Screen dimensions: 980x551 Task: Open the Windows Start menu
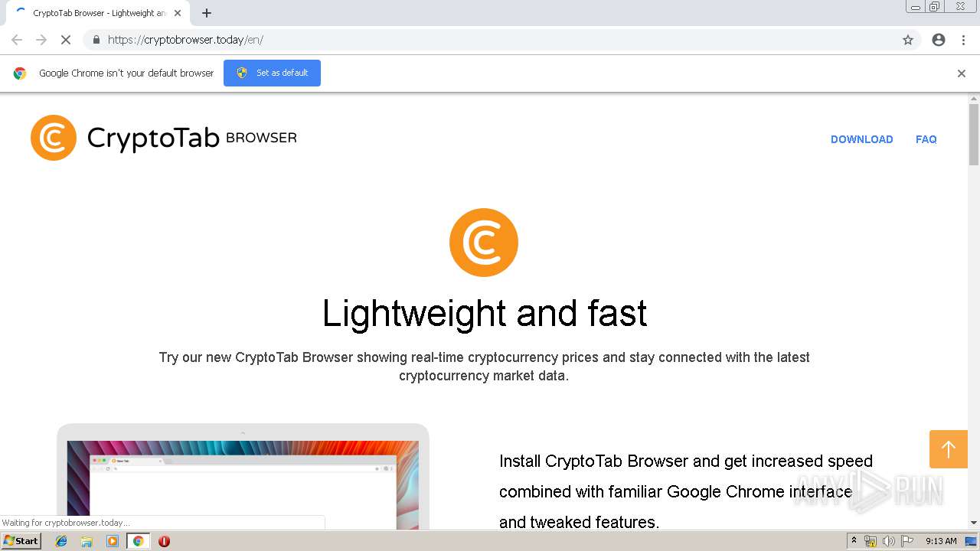point(21,541)
